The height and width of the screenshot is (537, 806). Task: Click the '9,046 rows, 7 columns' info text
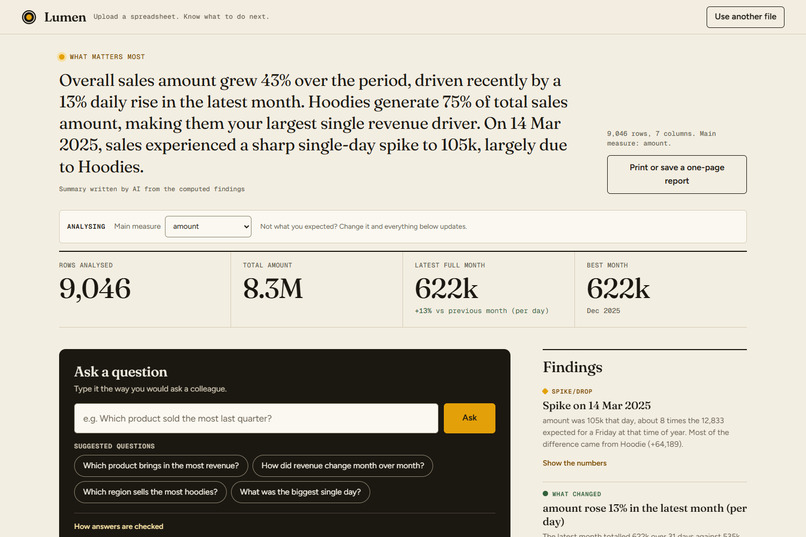pos(662,138)
